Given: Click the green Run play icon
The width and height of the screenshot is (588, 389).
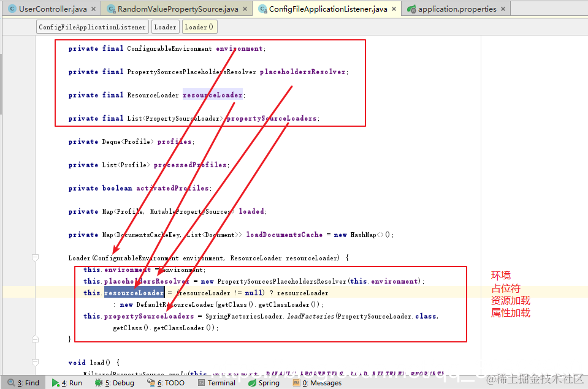Looking at the screenshot, I should [56, 383].
